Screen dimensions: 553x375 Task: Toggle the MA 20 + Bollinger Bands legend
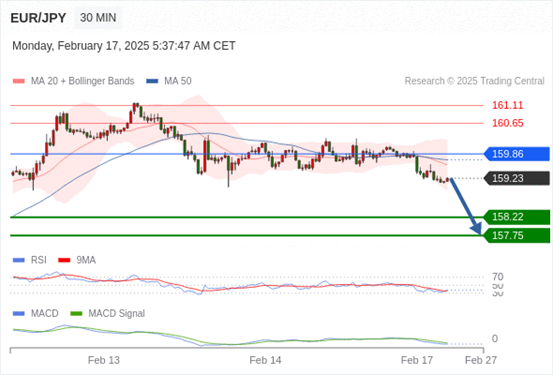[x=73, y=81]
